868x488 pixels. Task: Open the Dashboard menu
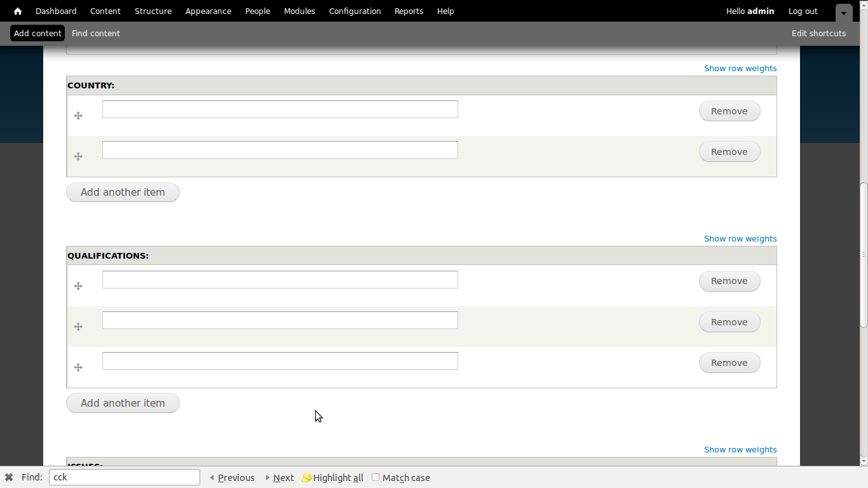(56, 11)
